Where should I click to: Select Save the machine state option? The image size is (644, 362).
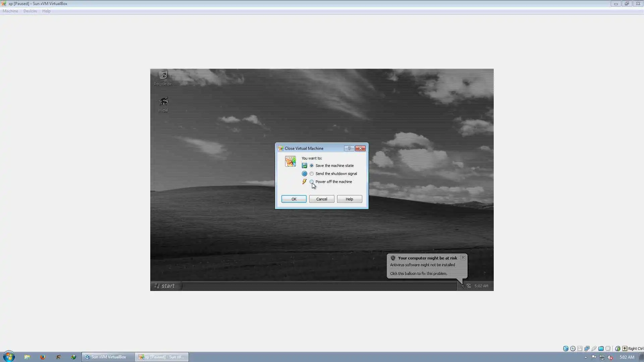(312, 166)
